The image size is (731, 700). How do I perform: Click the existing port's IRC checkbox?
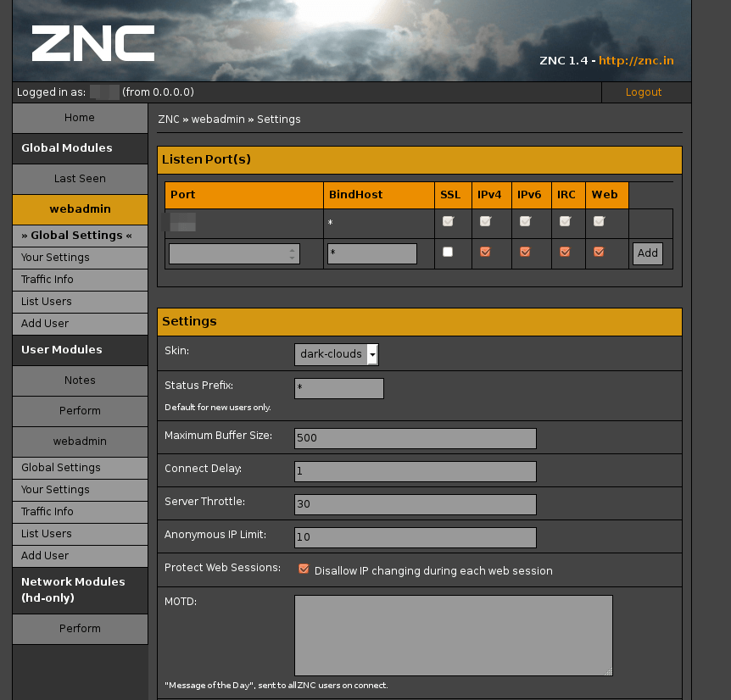click(565, 221)
